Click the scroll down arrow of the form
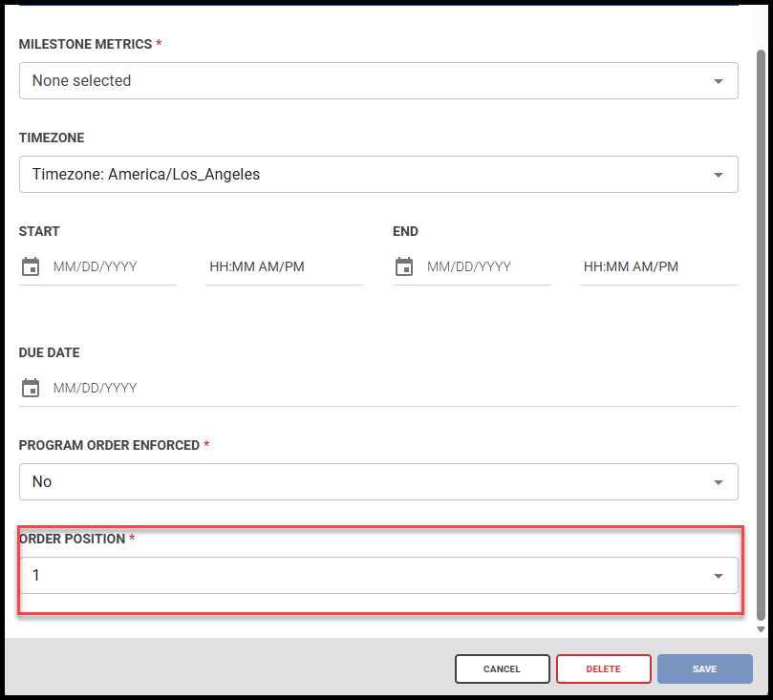This screenshot has width=773, height=700. [x=761, y=629]
